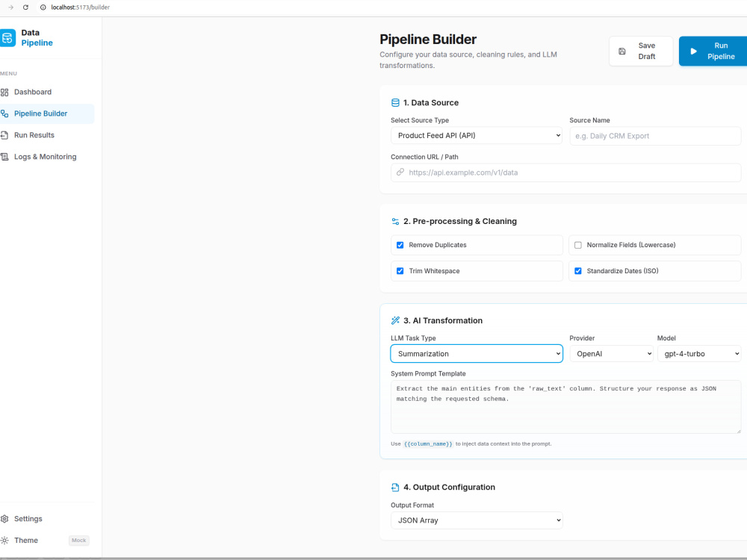Screen dimensions: 747x560
Task: Open Run Results from the sidebar
Action: [47, 135]
